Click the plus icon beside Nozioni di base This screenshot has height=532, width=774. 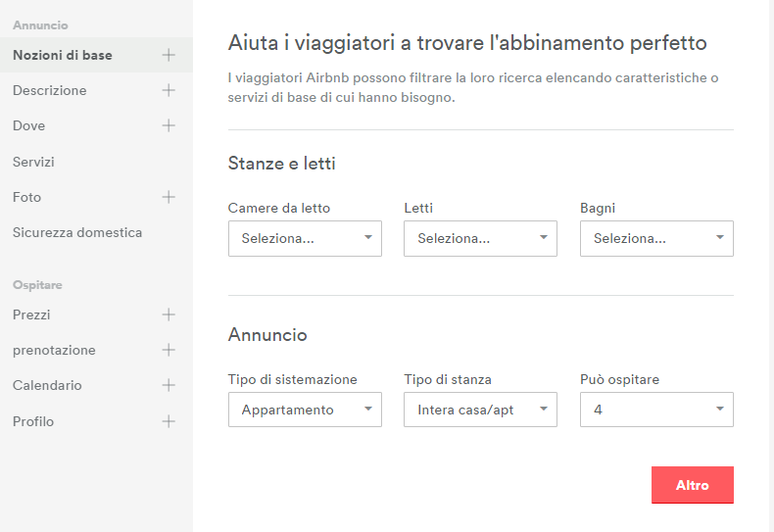tap(169, 55)
